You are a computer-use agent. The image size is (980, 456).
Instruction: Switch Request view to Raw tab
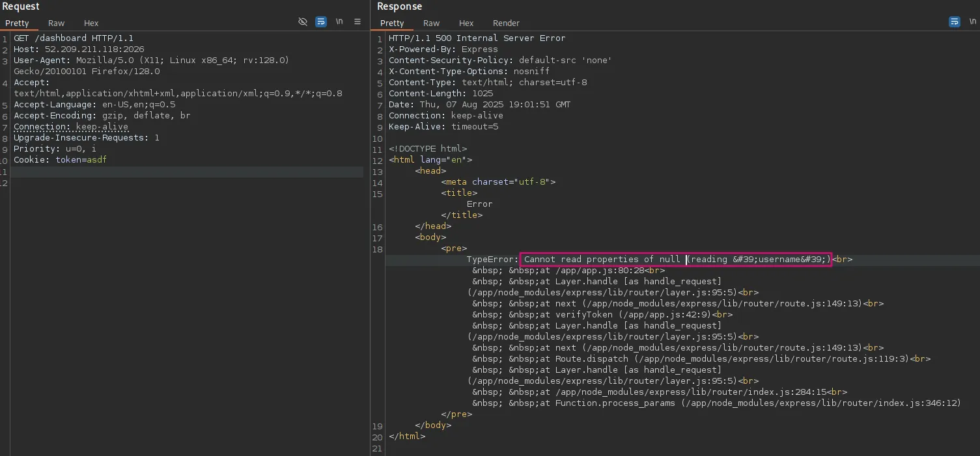tap(57, 23)
